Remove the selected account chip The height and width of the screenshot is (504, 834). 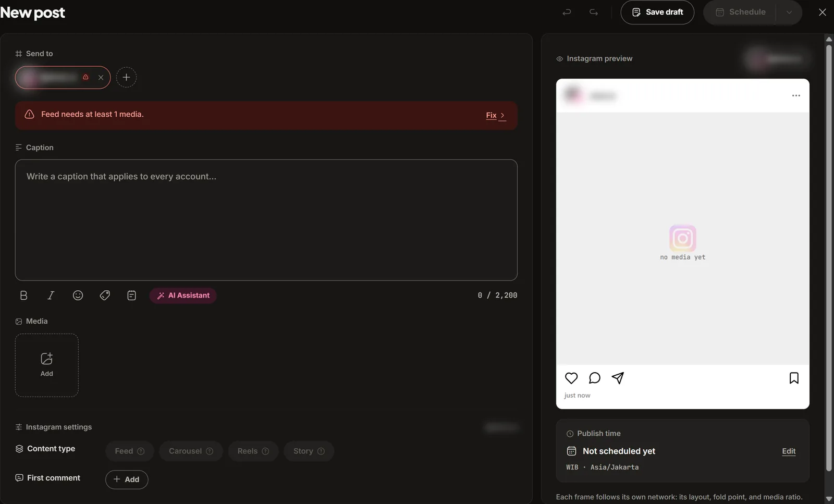pyautogui.click(x=101, y=78)
